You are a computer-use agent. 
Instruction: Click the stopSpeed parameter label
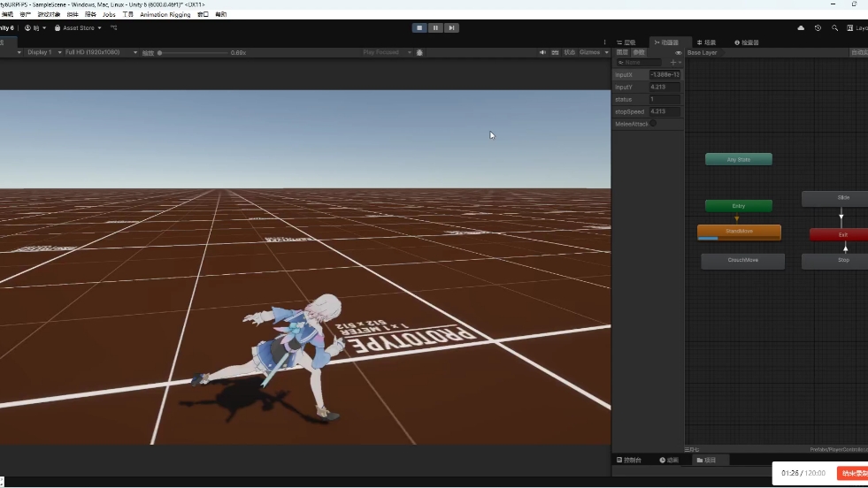(x=629, y=111)
